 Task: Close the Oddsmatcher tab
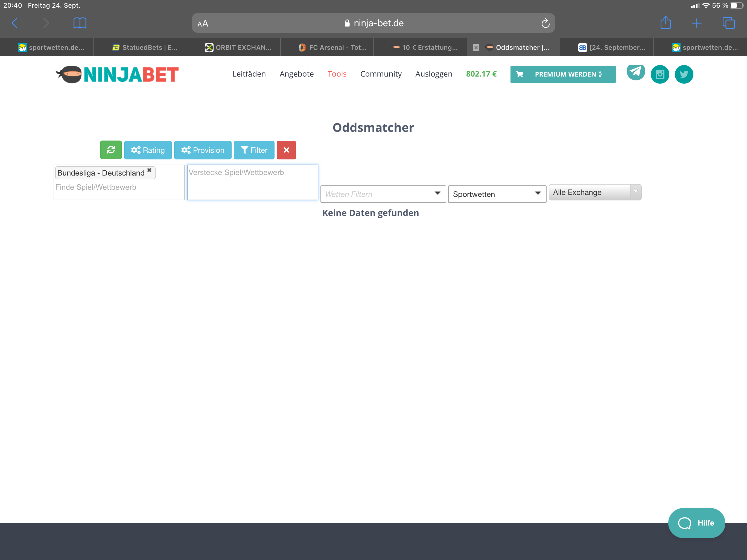tap(476, 48)
